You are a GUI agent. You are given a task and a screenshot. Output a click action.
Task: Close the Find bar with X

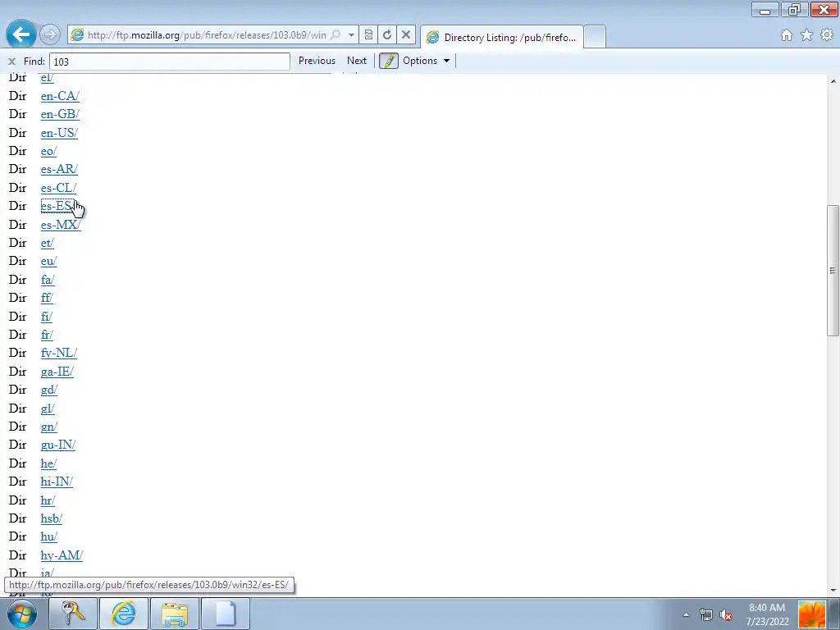pyautogui.click(x=11, y=61)
